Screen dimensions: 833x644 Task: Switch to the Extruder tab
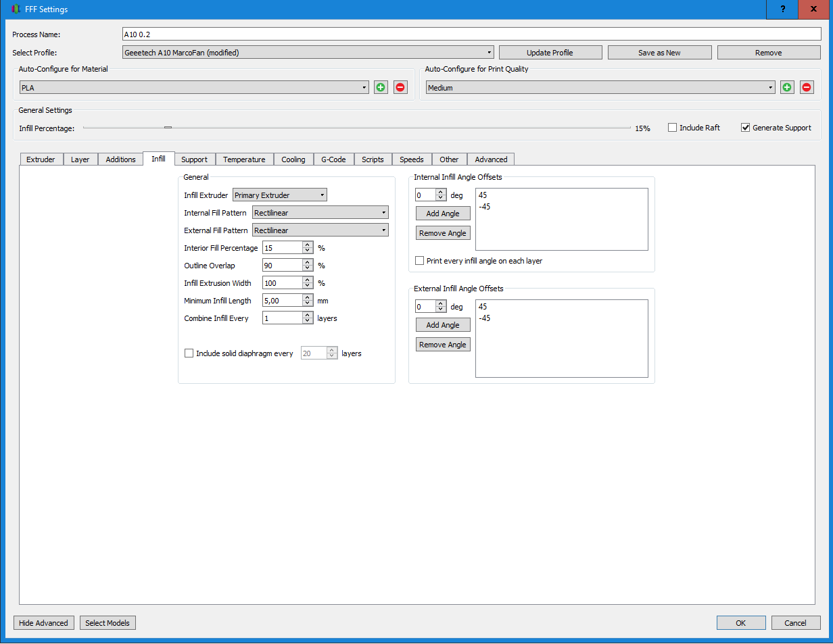coord(41,159)
